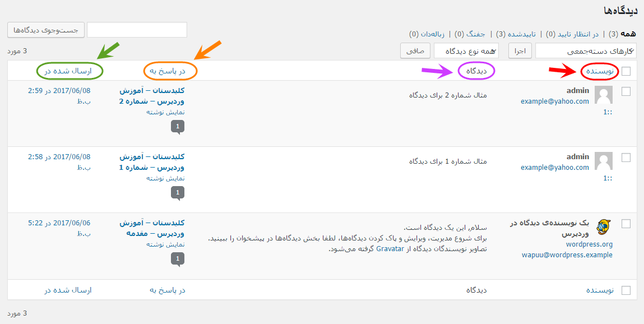Open comment count bubble for شماره 2 post

178,127
